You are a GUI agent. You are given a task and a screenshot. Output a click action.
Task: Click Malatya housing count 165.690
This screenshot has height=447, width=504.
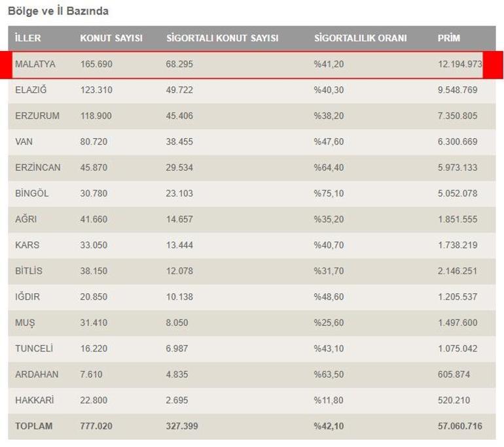pos(96,64)
